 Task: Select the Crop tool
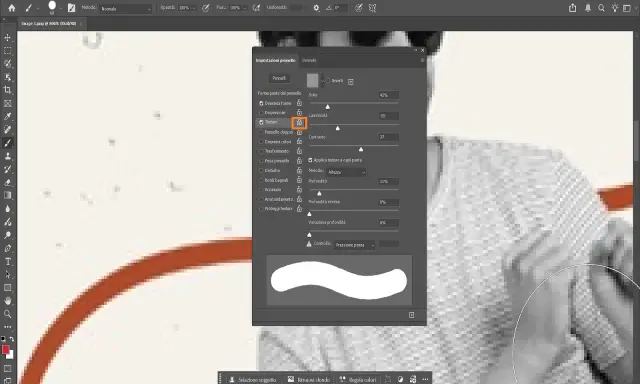point(7,90)
